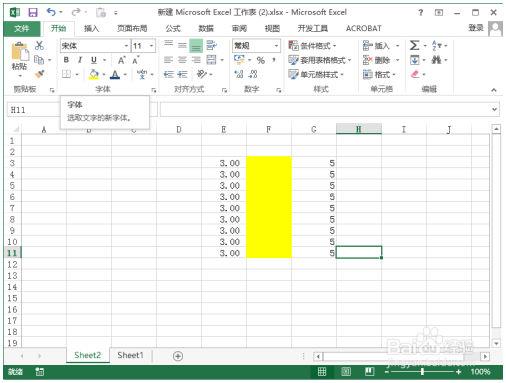Apply percent style

tap(261, 60)
